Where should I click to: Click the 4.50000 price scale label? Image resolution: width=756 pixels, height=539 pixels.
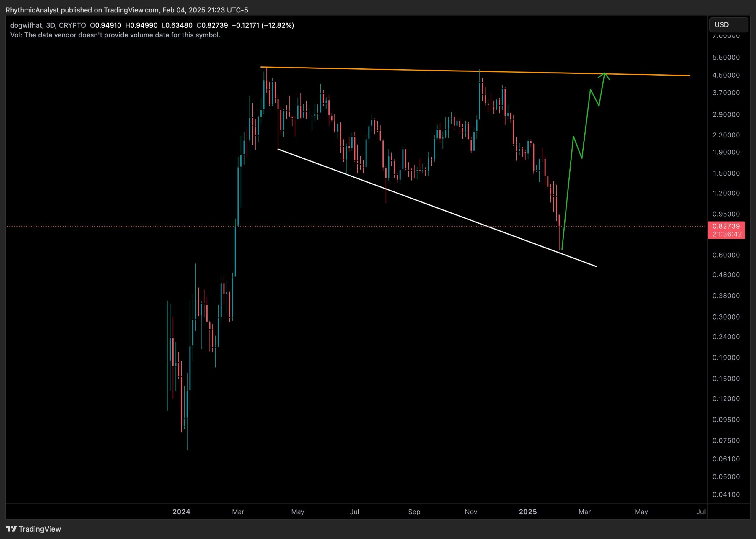point(726,75)
